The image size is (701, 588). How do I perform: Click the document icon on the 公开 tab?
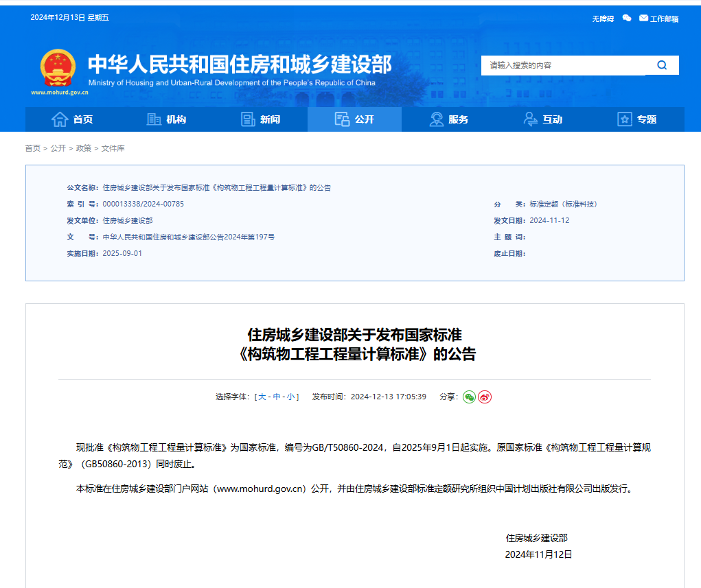[x=341, y=119]
